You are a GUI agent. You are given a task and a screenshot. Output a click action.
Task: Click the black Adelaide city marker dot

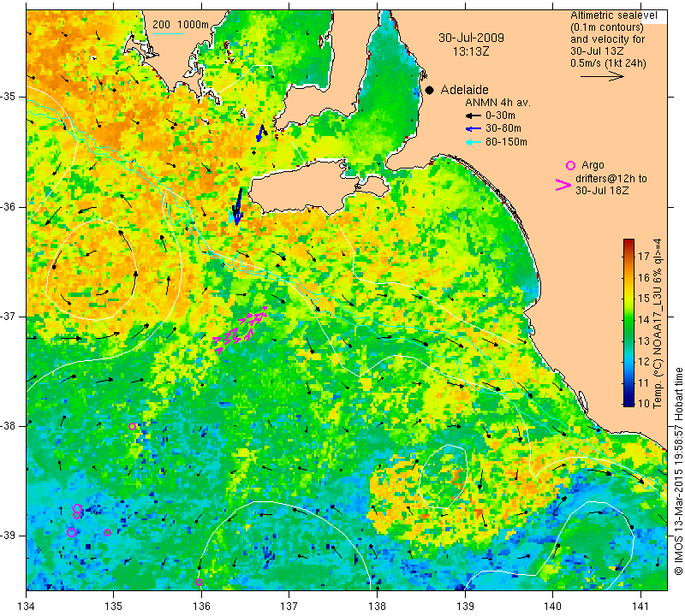[x=430, y=90]
